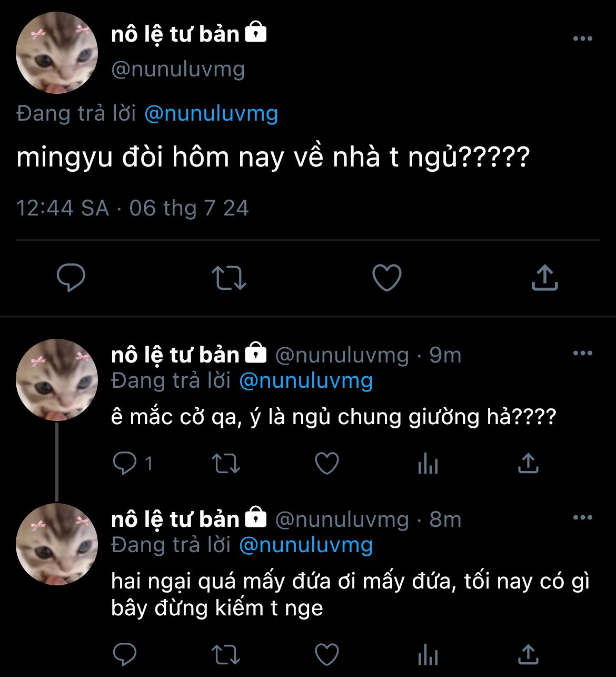Screen dimensions: 616x677
Task: Like the 9m reply tweet
Action: [x=326, y=464]
